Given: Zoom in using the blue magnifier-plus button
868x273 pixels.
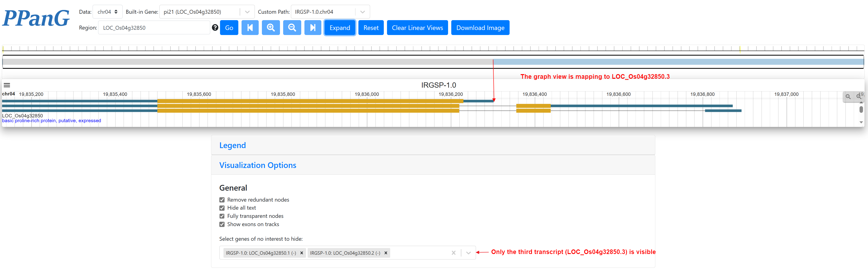Looking at the screenshot, I should (271, 28).
